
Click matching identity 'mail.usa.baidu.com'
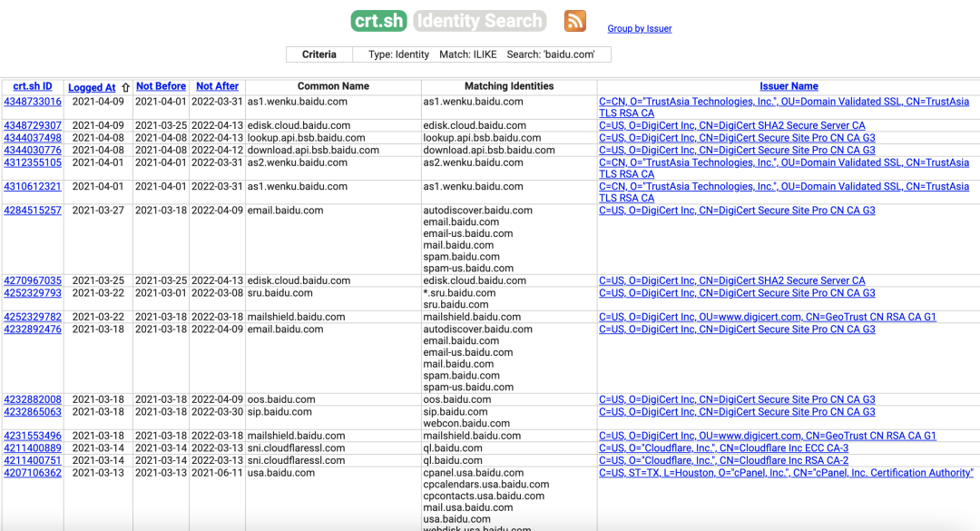[x=467, y=508]
